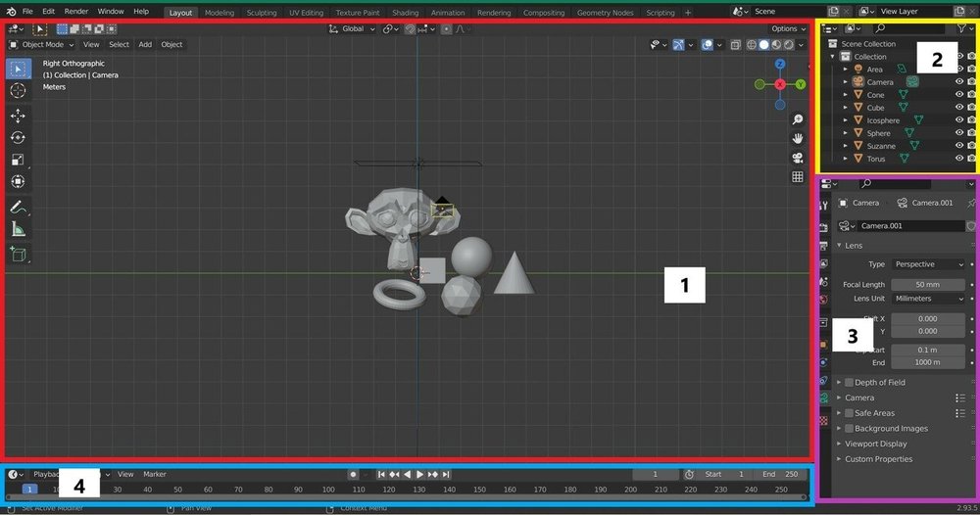
Task: Click the Focal Length 50 mm field
Action: click(x=927, y=284)
